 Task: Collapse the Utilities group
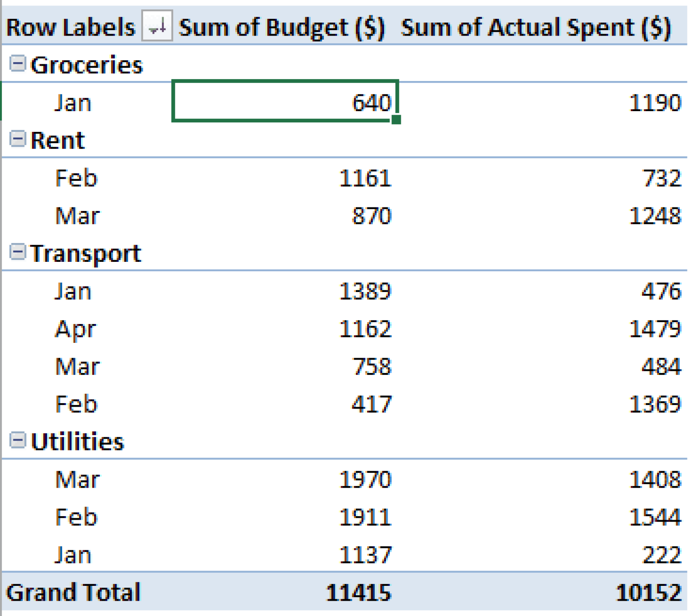click(18, 440)
